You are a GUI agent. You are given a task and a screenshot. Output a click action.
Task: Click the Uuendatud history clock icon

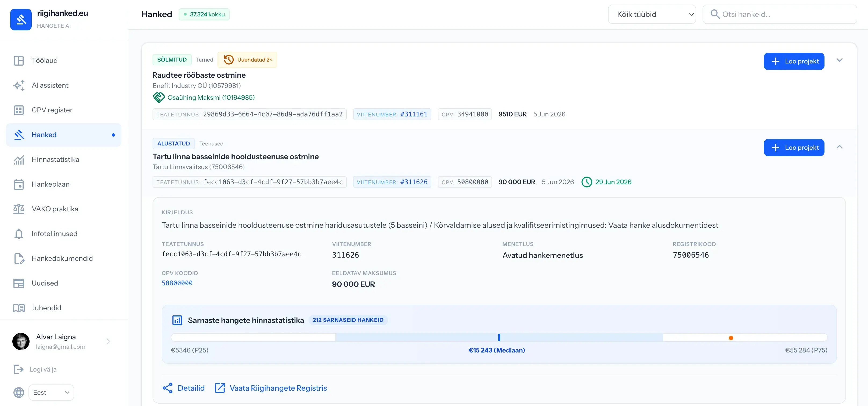tap(229, 60)
